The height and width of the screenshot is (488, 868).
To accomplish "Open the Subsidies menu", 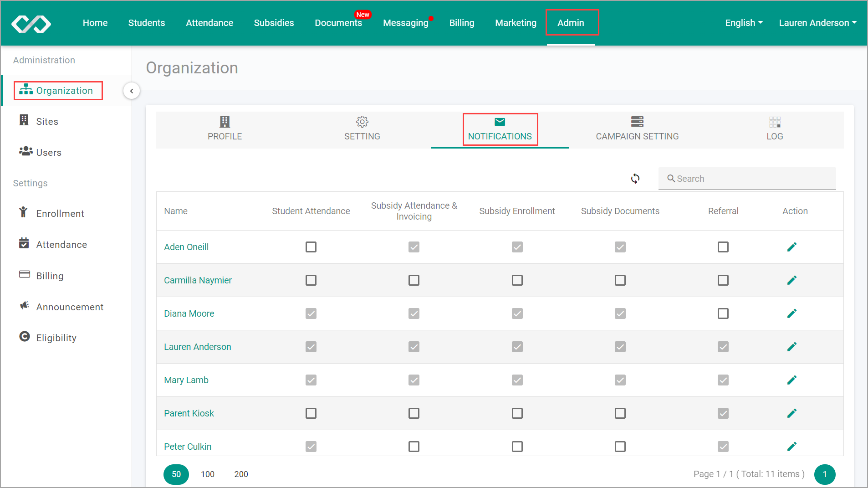I will point(274,23).
